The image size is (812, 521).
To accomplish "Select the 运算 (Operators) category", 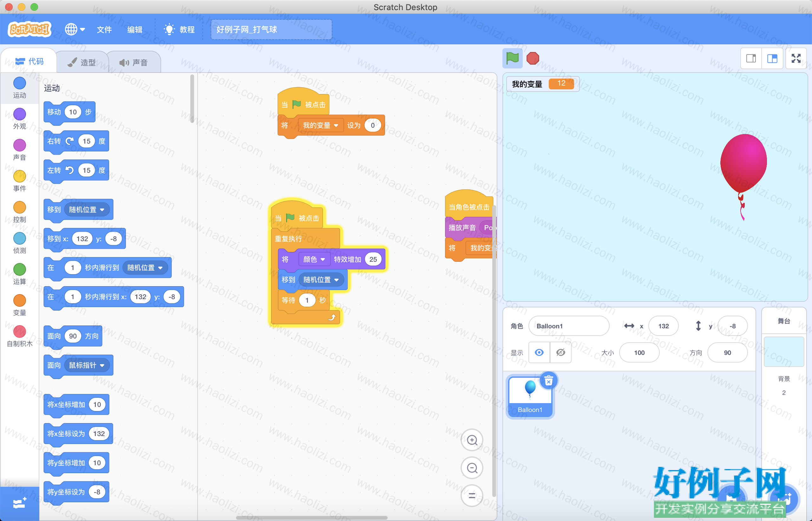I will tap(19, 274).
